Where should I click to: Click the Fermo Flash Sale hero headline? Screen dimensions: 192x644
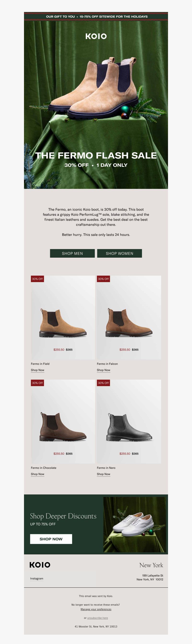[x=96, y=156]
